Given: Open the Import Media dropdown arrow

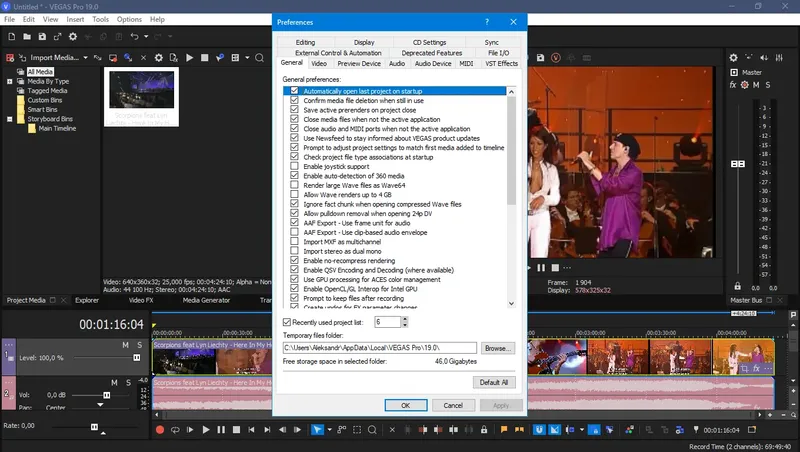Looking at the screenshot, I should click(85, 58).
